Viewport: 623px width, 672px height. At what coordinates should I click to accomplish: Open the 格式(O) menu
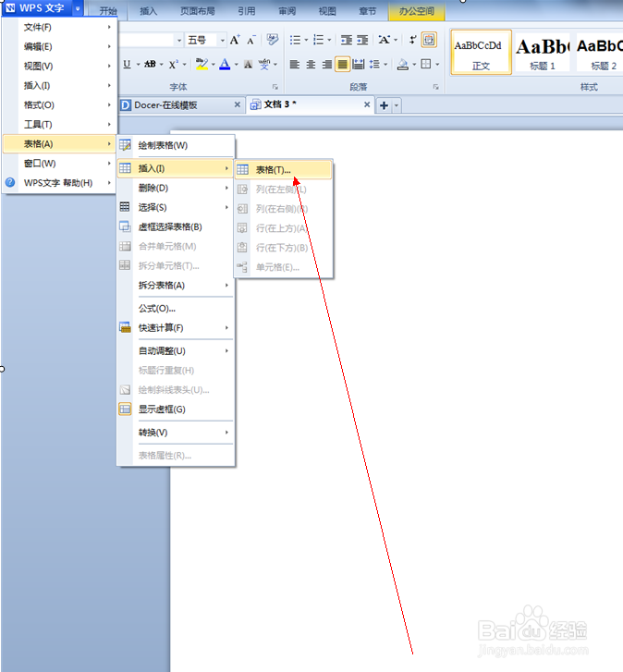(59, 105)
